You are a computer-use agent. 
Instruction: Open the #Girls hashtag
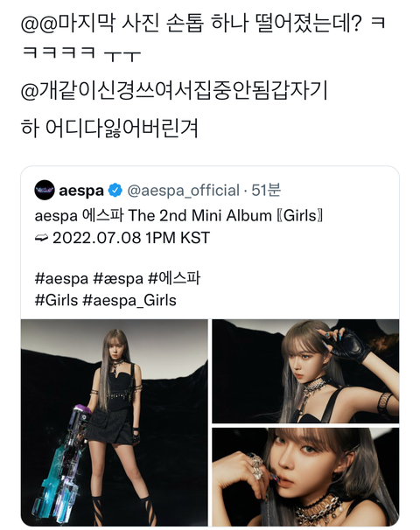point(56,300)
